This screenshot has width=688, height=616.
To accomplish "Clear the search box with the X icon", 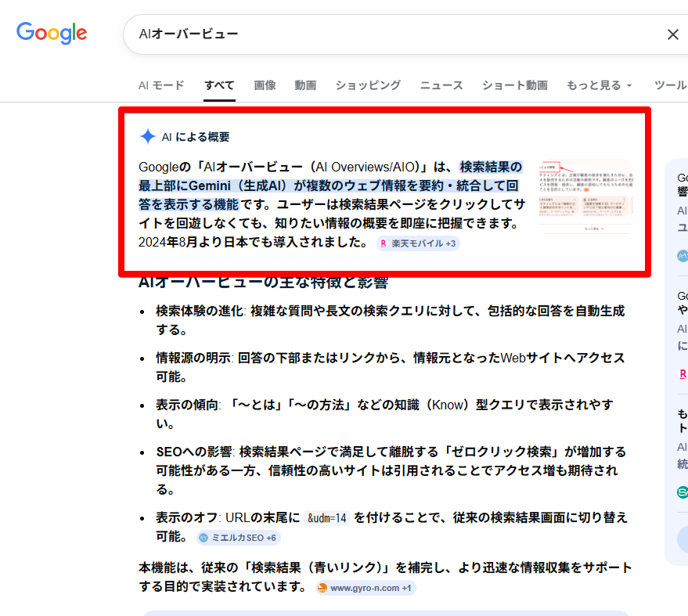I will point(672,34).
